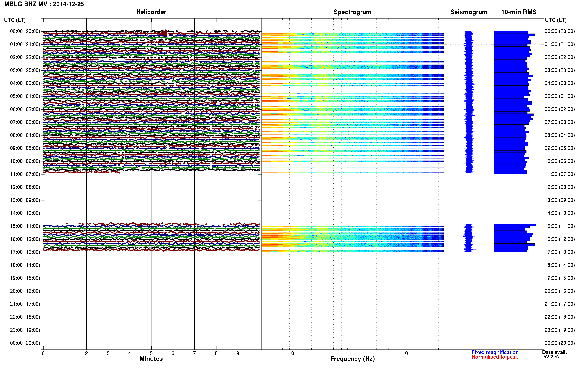Click the '0' tick on the Minutes axis

point(43,353)
